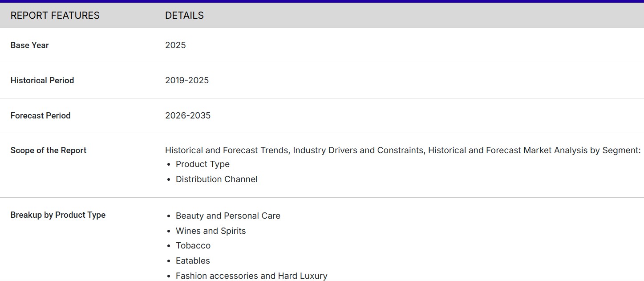Viewport: 644px width, 281px height.
Task: Click the Wines and Spirits list item
Action: pyautogui.click(x=211, y=231)
